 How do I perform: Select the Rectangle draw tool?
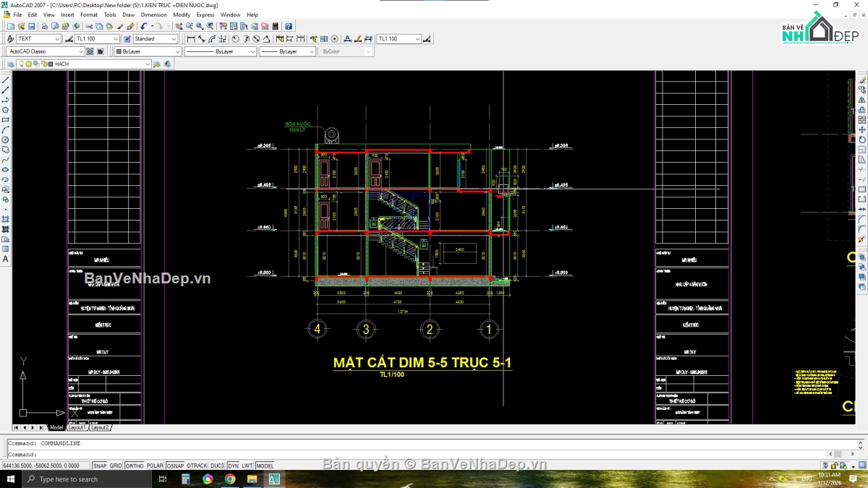6,119
